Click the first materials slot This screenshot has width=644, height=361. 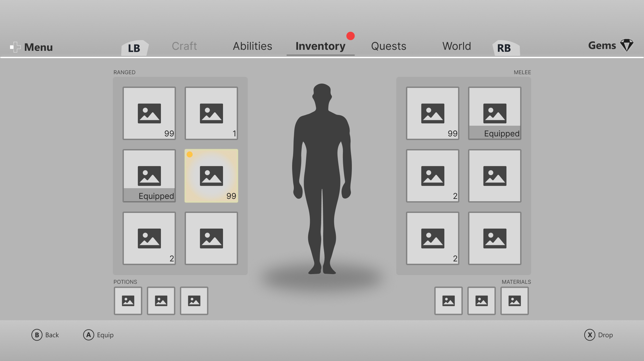pos(448,300)
